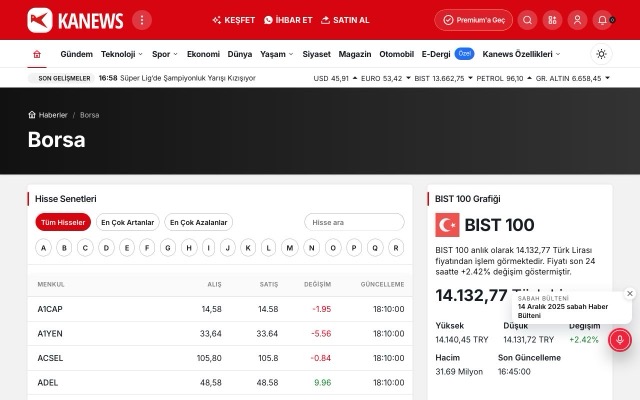This screenshot has height=400, width=640.
Task: Open Ekonomi menu item
Action: pos(203,54)
